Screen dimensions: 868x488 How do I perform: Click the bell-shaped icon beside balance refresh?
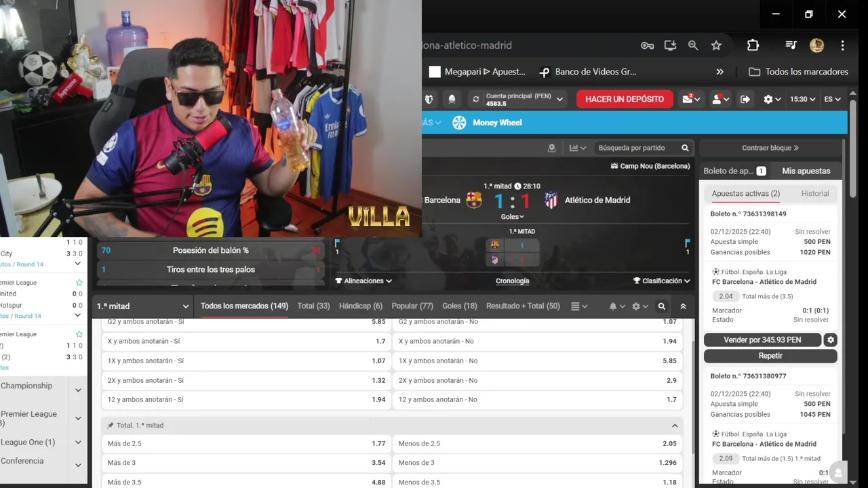[x=452, y=99]
